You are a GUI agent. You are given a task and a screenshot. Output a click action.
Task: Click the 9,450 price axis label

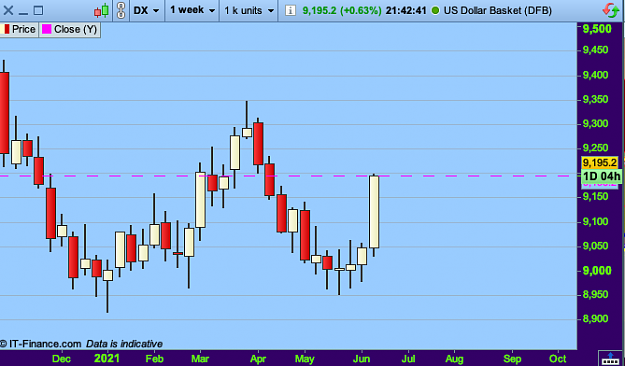(x=596, y=50)
